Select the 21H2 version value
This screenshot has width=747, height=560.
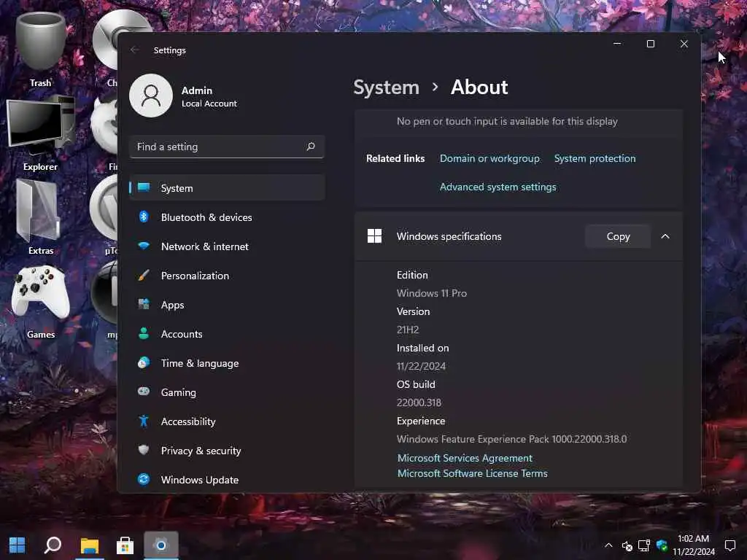(408, 330)
